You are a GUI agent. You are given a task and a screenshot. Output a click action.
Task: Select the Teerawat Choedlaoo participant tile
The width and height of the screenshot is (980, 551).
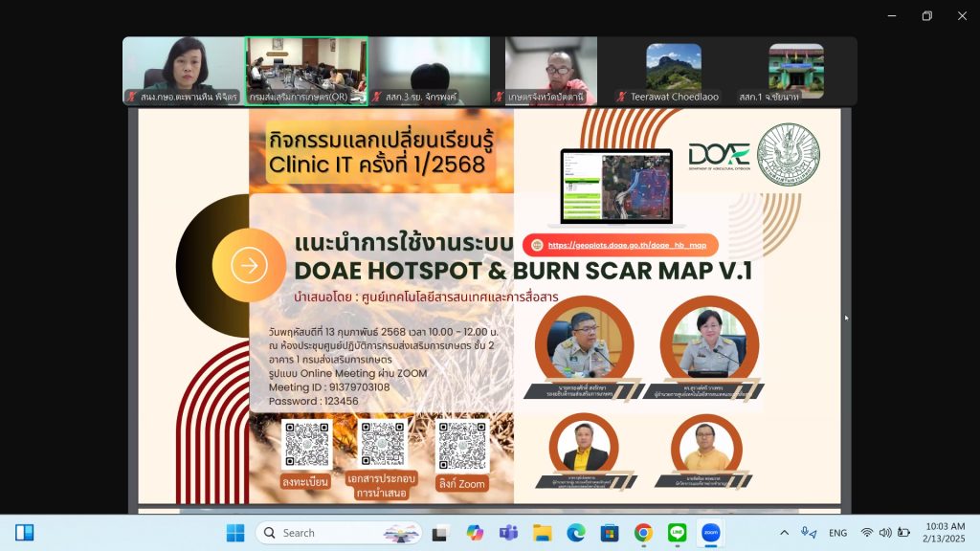pos(674,71)
